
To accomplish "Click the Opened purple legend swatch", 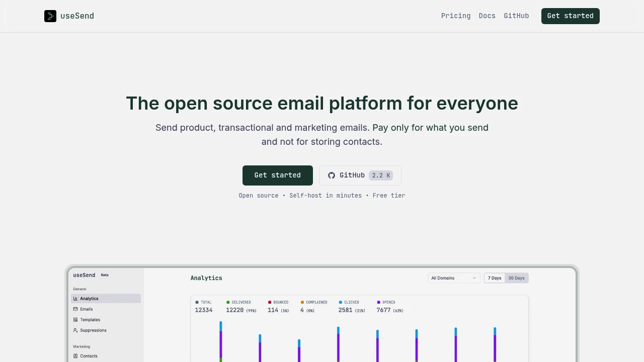I will click(379, 302).
